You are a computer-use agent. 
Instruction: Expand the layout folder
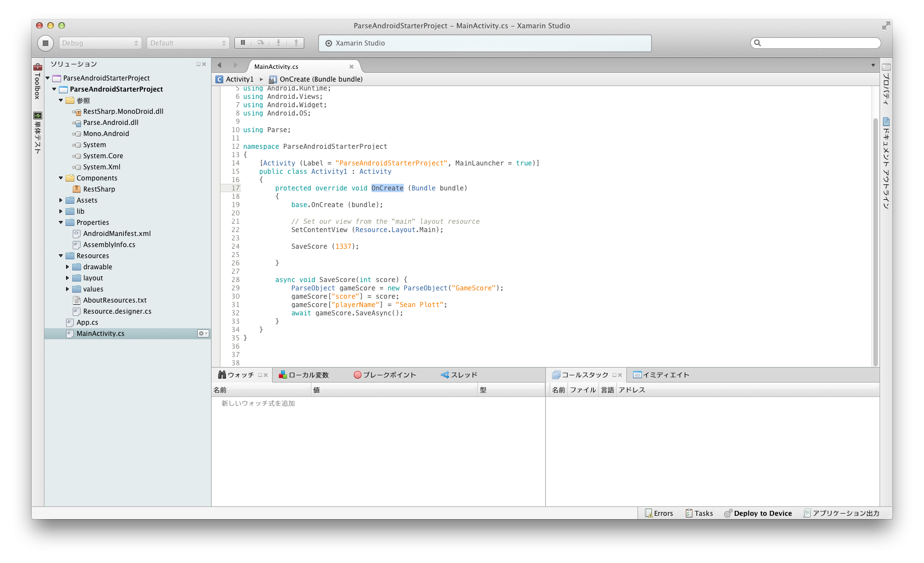point(68,278)
